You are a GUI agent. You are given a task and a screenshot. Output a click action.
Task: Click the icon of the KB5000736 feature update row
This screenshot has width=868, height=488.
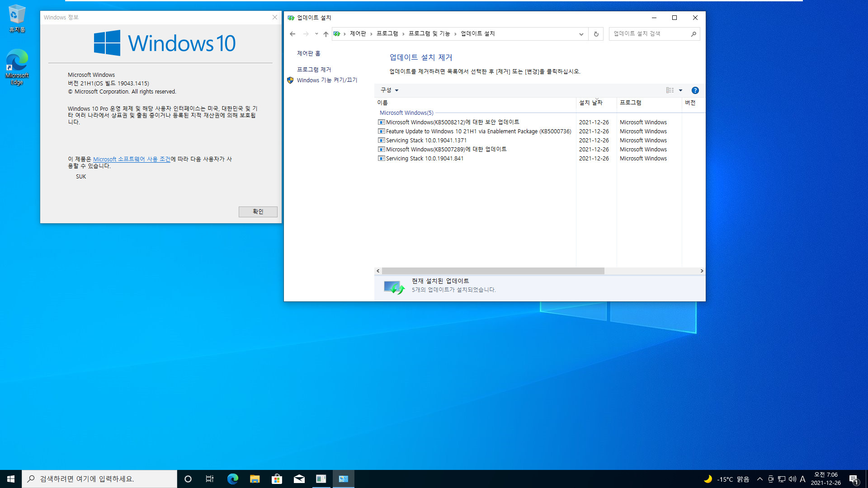(382, 131)
